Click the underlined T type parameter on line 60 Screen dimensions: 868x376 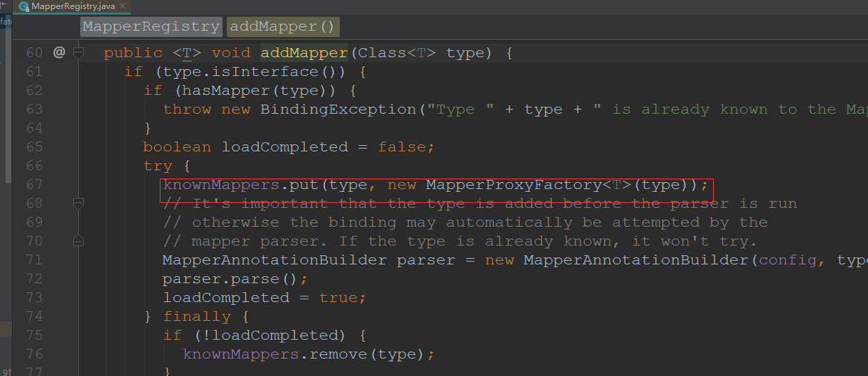pos(187,53)
